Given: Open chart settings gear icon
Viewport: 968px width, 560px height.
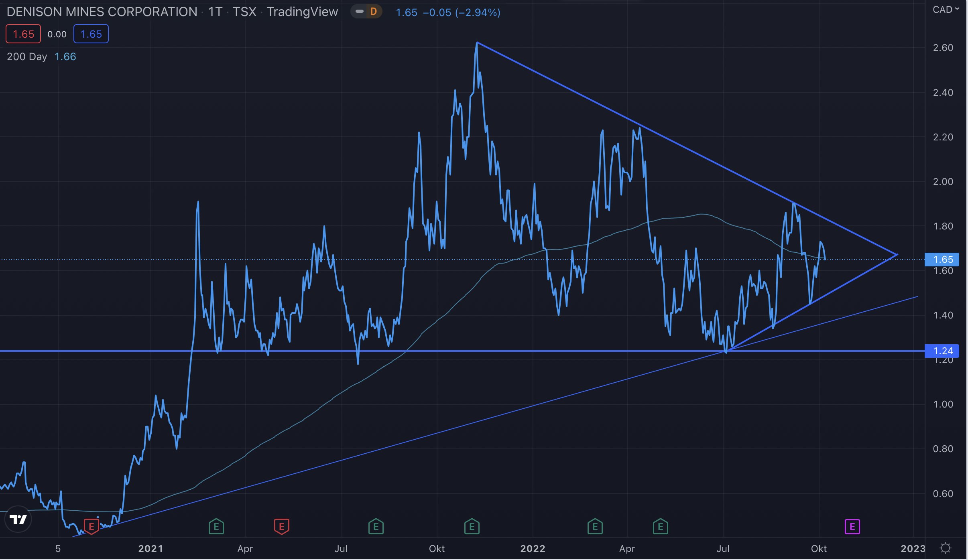Looking at the screenshot, I should pos(946,548).
